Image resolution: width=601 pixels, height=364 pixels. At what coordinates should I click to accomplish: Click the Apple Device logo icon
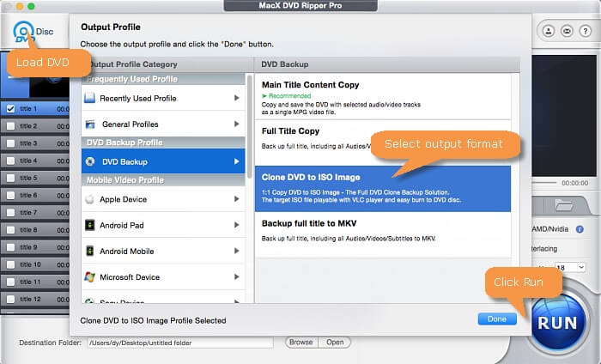pyautogui.click(x=89, y=199)
